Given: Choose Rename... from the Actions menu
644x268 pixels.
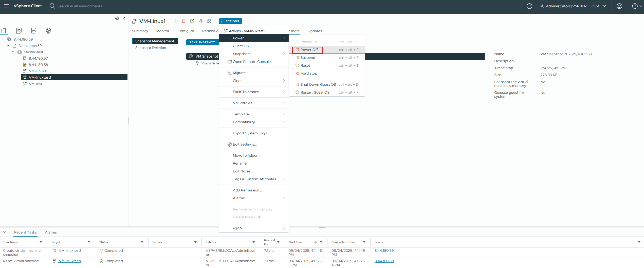Looking at the screenshot, I should pyautogui.click(x=254, y=163).
